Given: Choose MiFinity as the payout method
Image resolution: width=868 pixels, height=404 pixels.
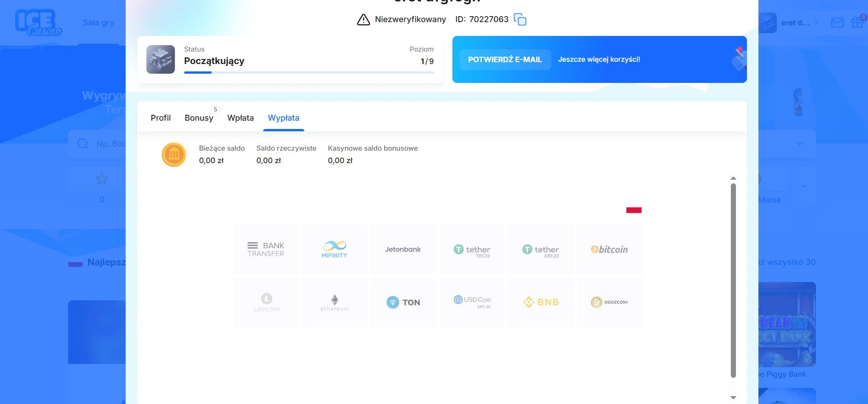Looking at the screenshot, I should coord(335,249).
